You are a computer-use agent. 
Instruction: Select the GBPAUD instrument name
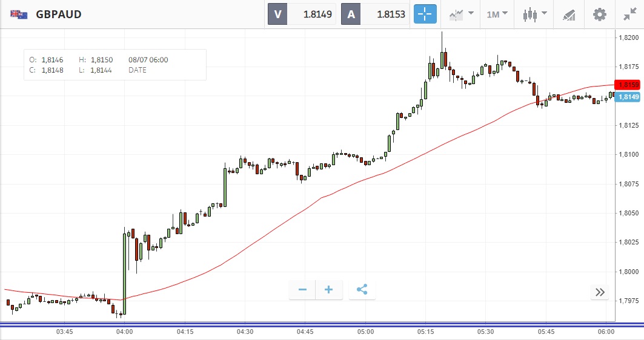tap(59, 14)
